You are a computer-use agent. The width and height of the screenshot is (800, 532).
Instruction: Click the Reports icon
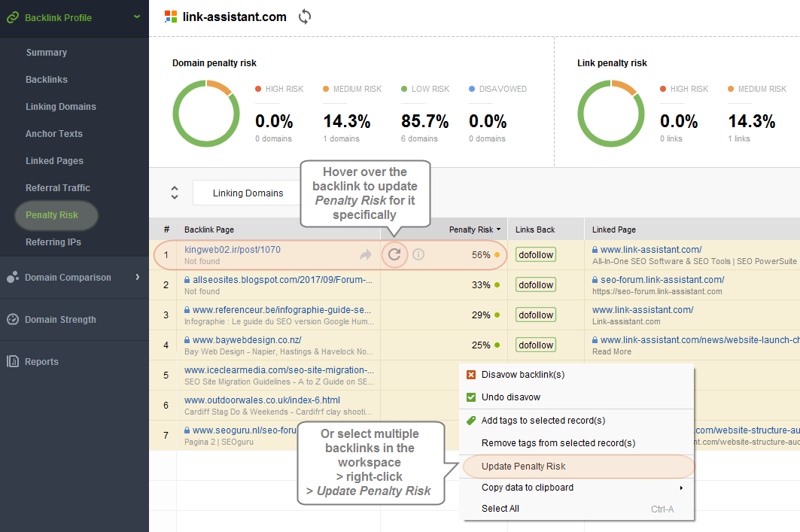[13, 361]
